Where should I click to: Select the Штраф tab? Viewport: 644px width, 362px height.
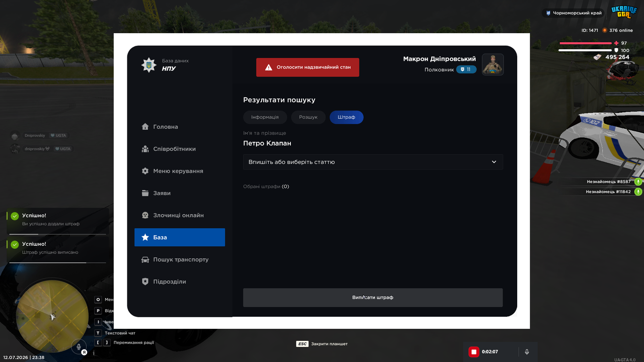point(347,117)
